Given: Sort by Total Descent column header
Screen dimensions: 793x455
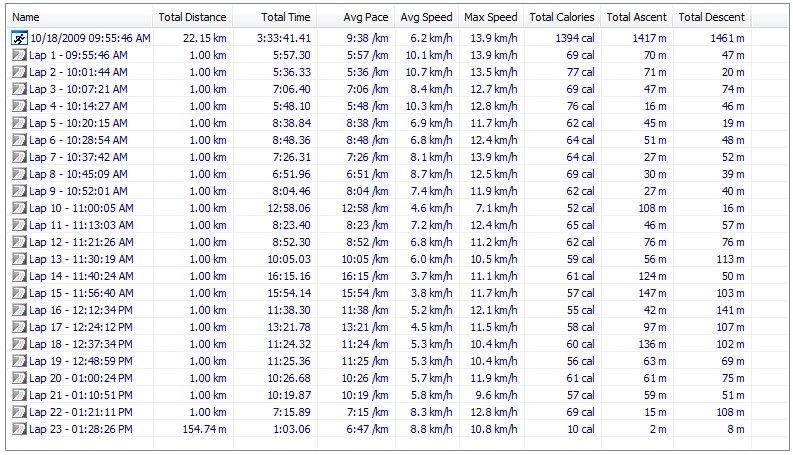Looking at the screenshot, I should 711,17.
